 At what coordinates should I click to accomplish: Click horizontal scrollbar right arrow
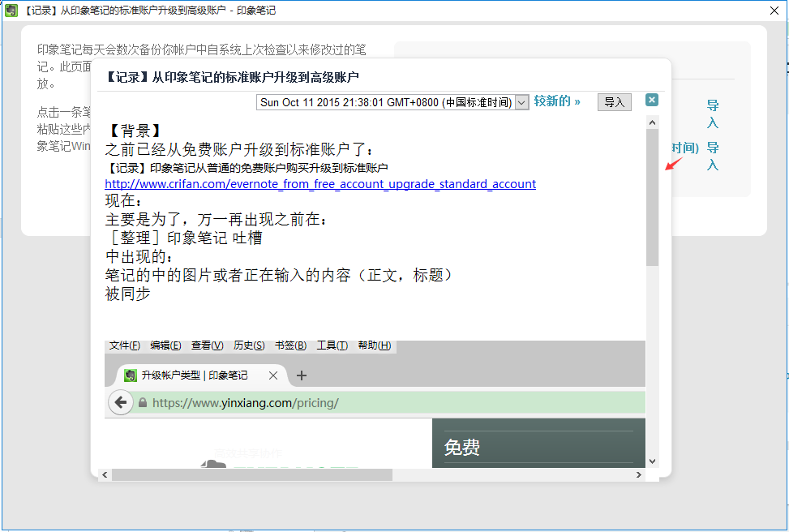(x=639, y=474)
